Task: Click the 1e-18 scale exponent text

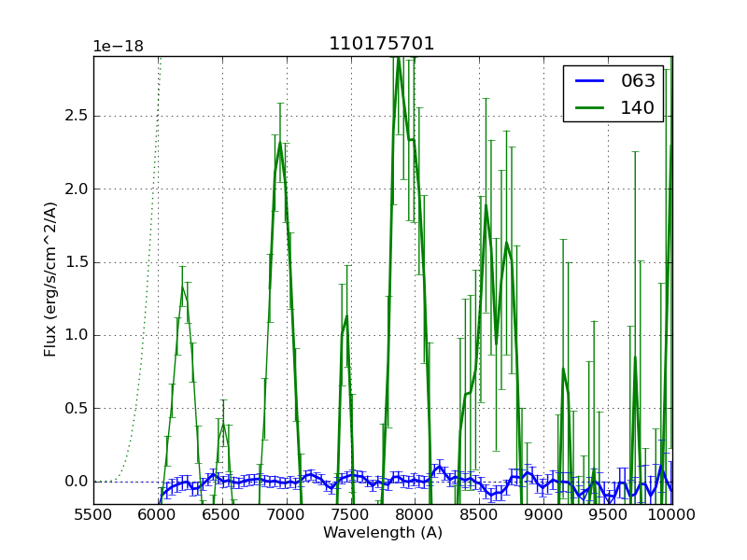Action: pos(119,47)
